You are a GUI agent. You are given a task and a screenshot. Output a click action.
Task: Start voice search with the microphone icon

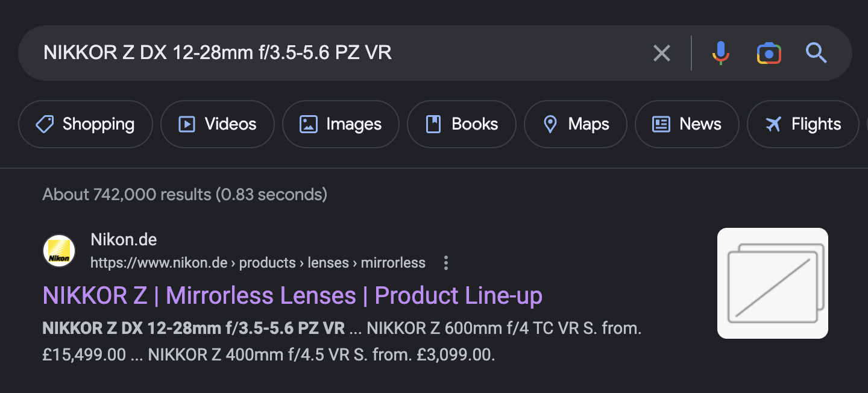[720, 53]
